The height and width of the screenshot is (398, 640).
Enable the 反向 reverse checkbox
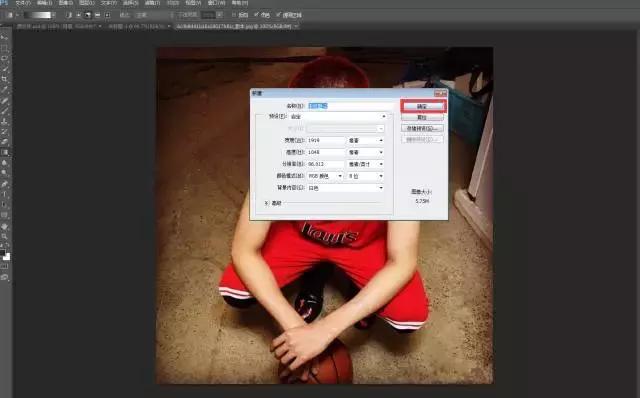coord(233,15)
